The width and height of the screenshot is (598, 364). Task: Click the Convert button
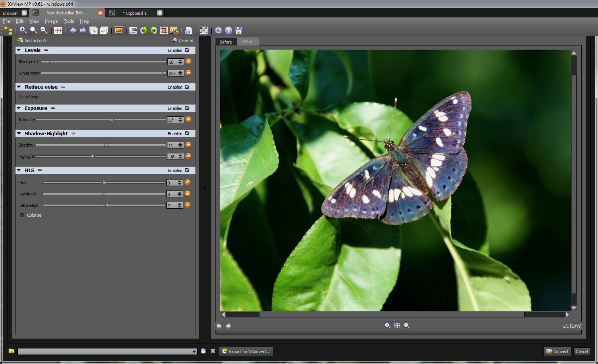557,352
